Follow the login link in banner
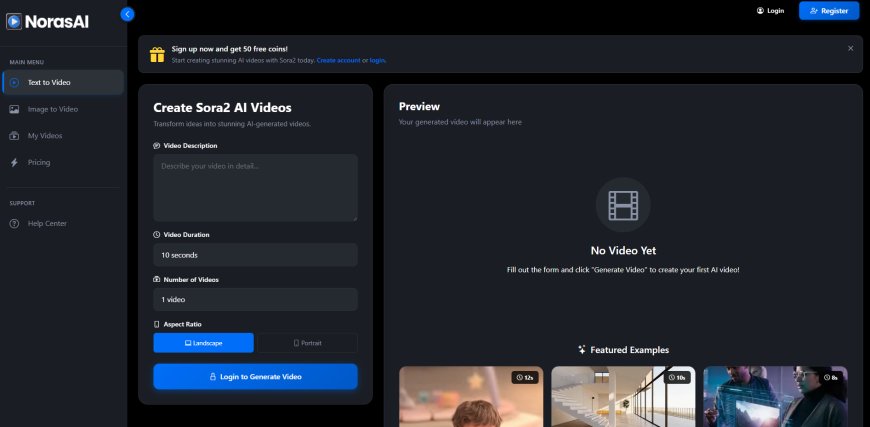 pos(378,60)
